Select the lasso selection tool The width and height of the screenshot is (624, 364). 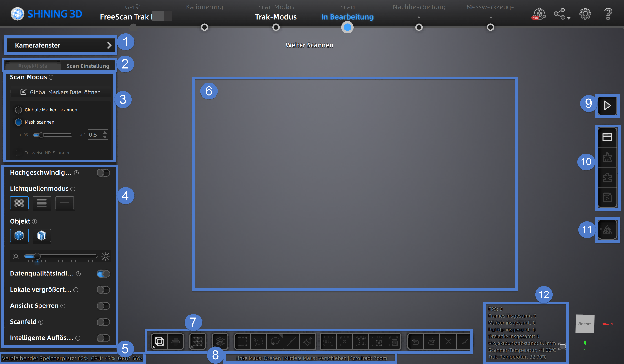[275, 342]
